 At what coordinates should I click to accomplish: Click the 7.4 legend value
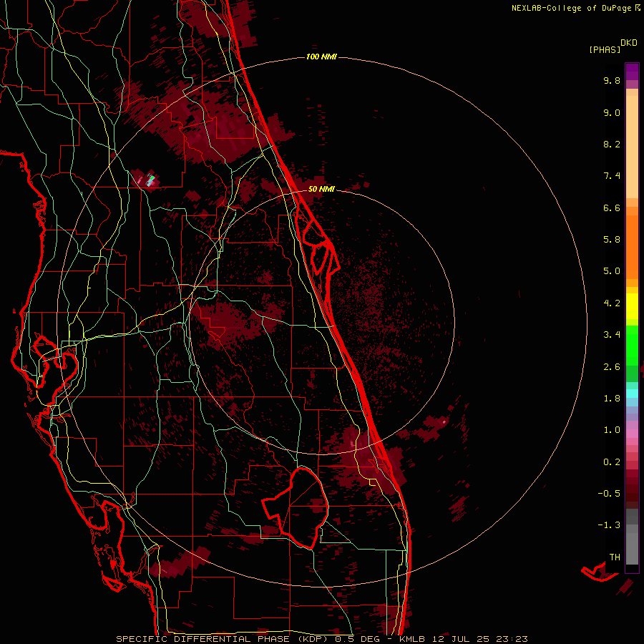tap(612, 176)
